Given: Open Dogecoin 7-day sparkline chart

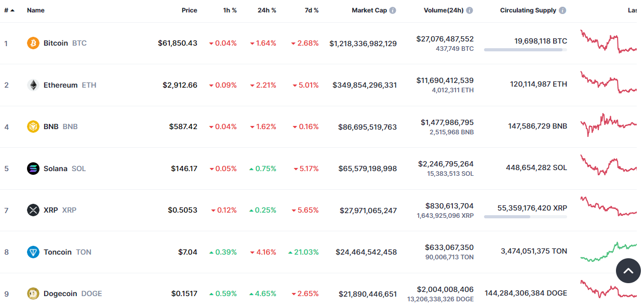Looking at the screenshot, I should (608, 289).
